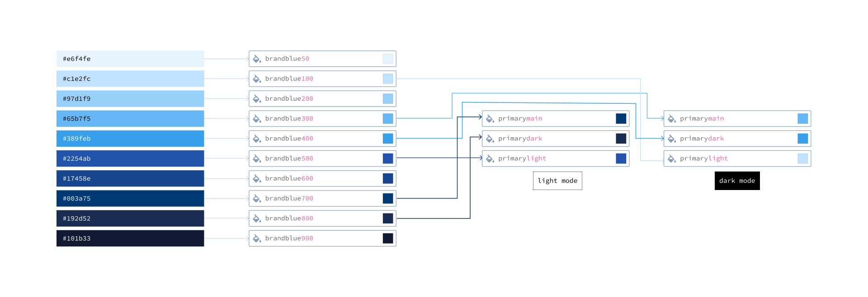868x297 pixels.
Task: Select the #97d1f9 hex color bar
Action: (x=130, y=98)
